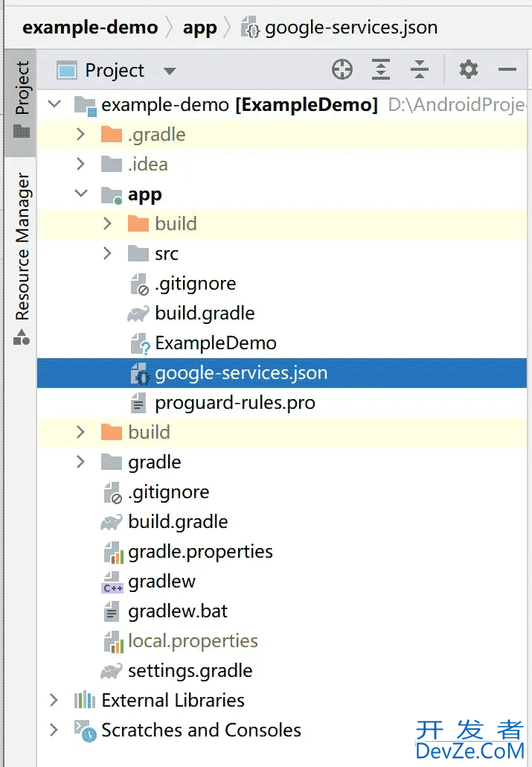Click the Project tab folder icon
Viewport: 532px width, 767px height.
pyautogui.click(x=21, y=131)
